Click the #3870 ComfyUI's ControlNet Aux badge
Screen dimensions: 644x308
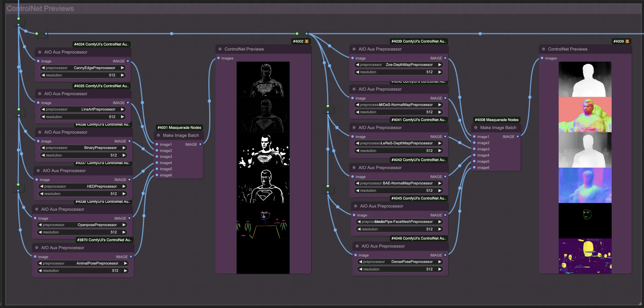pos(104,240)
